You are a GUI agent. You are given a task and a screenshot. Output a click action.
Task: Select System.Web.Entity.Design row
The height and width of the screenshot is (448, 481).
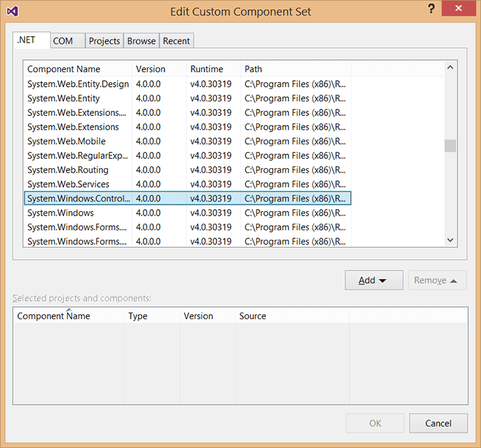tap(188, 84)
